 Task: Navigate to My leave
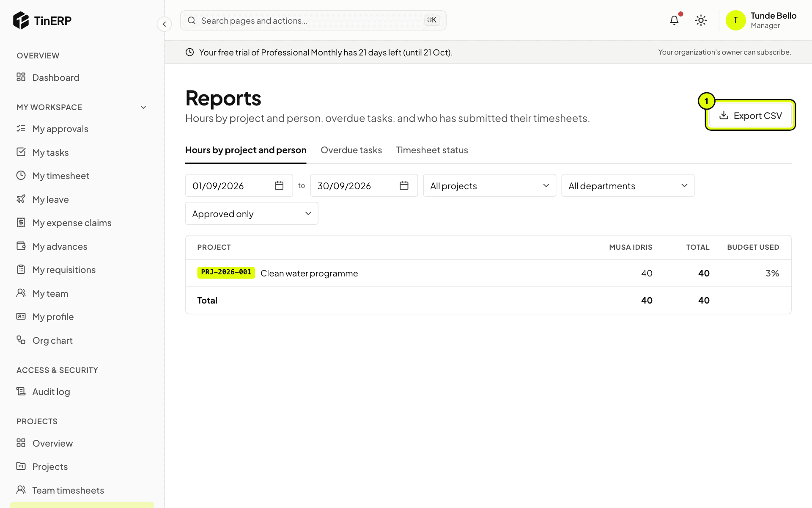82,199
